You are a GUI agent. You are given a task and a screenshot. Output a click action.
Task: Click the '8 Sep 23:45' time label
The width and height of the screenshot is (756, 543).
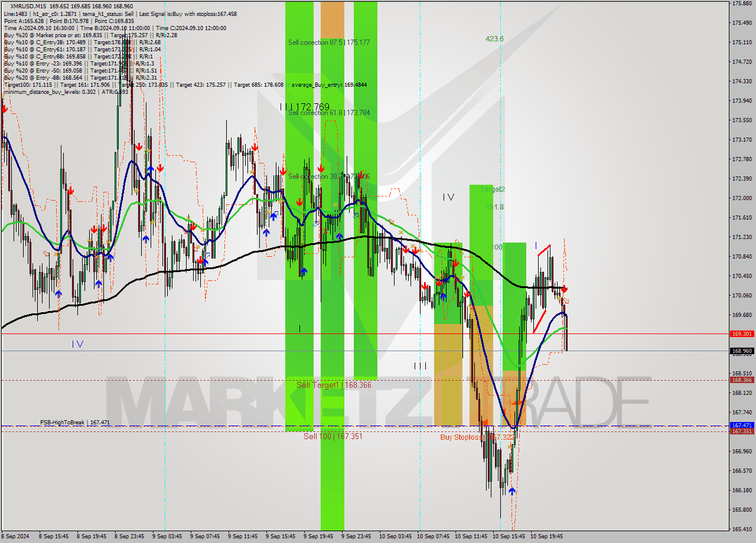pos(129,537)
